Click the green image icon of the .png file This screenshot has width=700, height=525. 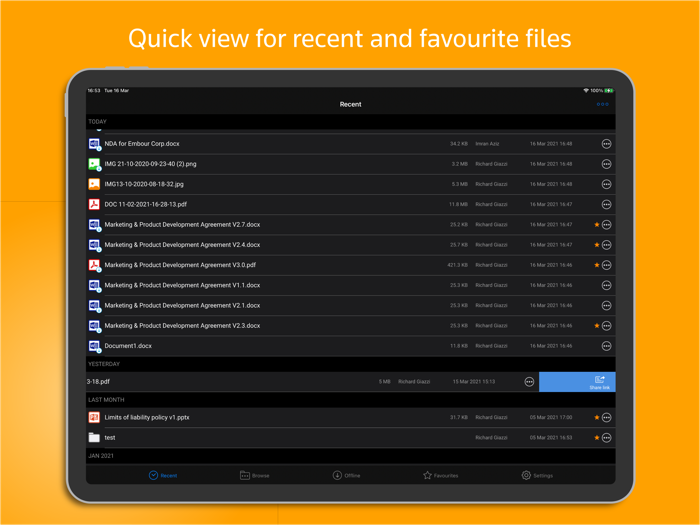94,164
